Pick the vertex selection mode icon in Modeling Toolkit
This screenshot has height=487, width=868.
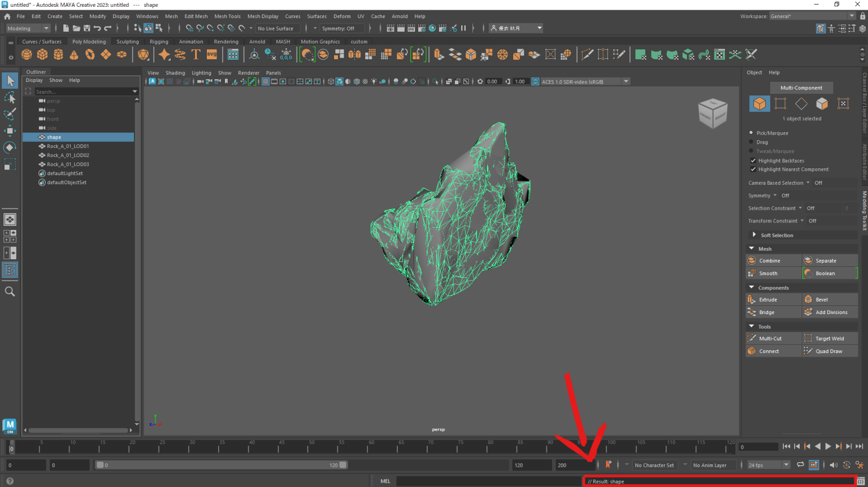pos(780,103)
